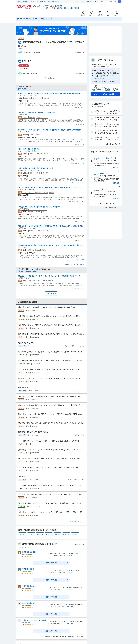Click the Yahoo! JAPAN logo
The width and height of the screenshot is (138, 644).
tap(24, 7)
